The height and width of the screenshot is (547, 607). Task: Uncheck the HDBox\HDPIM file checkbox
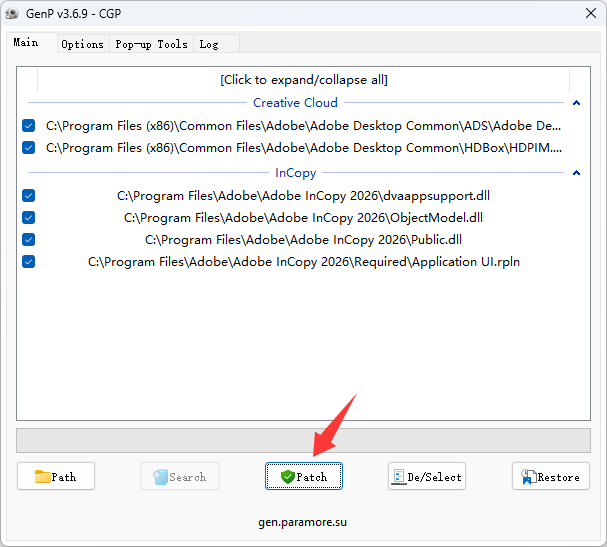[29, 147]
